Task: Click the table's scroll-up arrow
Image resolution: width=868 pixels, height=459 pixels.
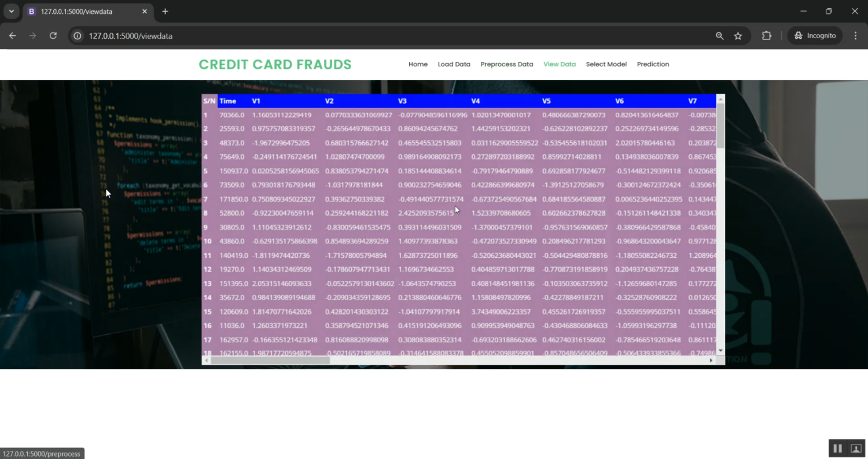Action: (x=720, y=99)
